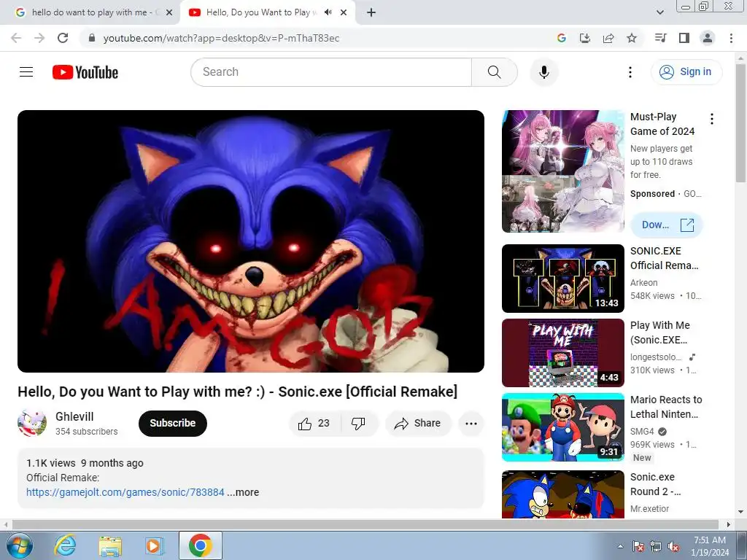
Task: Focus the YouTube search field
Action: [x=331, y=72]
